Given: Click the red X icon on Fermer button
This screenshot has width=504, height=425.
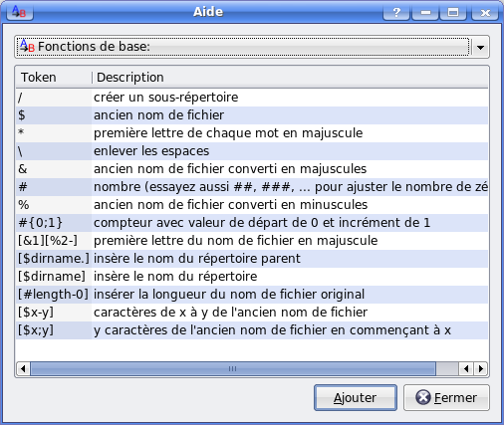Looking at the screenshot, I should 423,397.
